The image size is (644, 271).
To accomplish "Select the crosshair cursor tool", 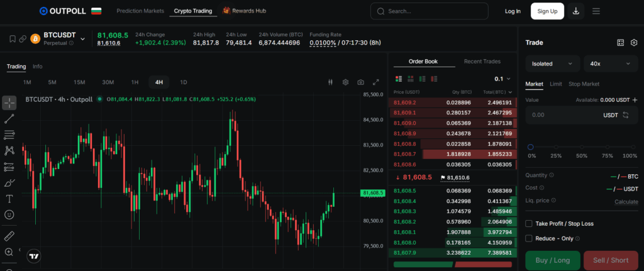I will tap(9, 102).
